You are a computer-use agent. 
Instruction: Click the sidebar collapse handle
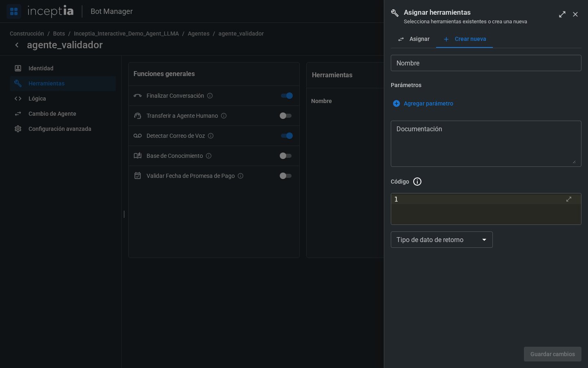click(124, 214)
